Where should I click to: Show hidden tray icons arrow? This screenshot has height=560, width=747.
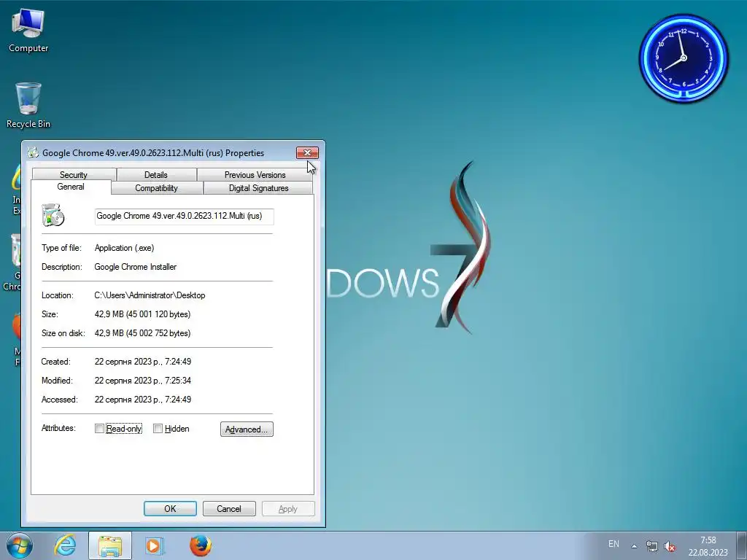click(x=634, y=546)
